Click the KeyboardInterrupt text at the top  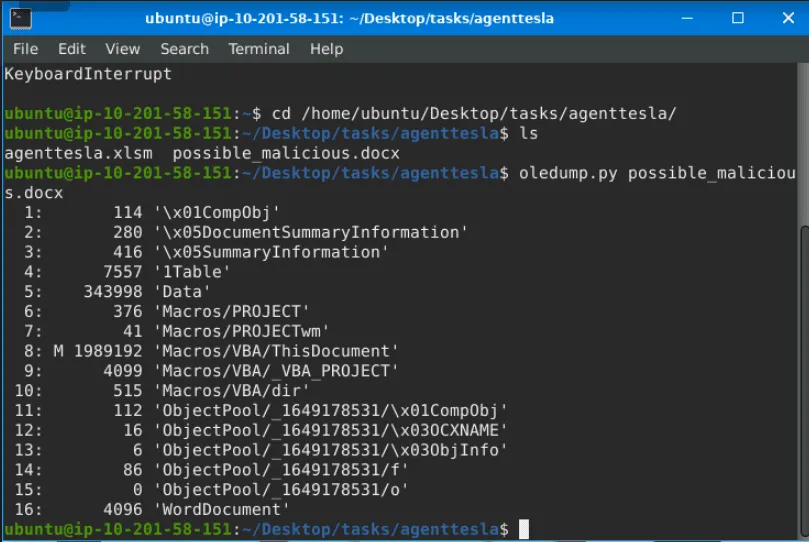click(x=88, y=74)
